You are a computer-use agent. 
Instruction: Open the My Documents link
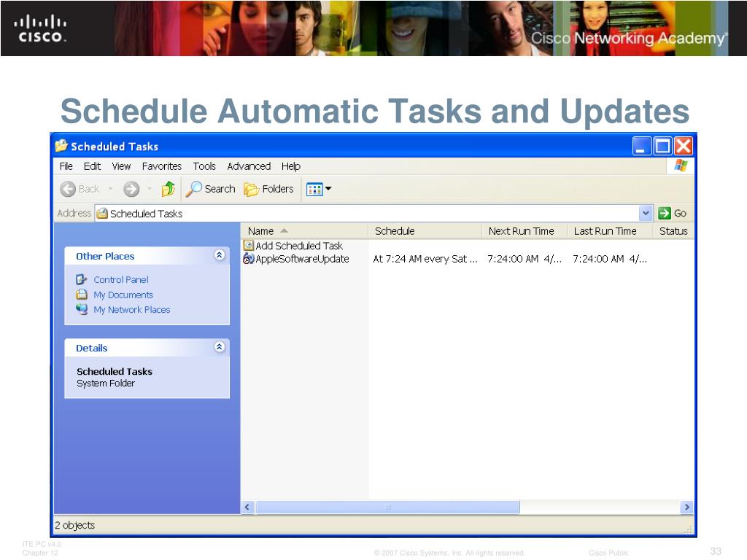[x=123, y=295]
